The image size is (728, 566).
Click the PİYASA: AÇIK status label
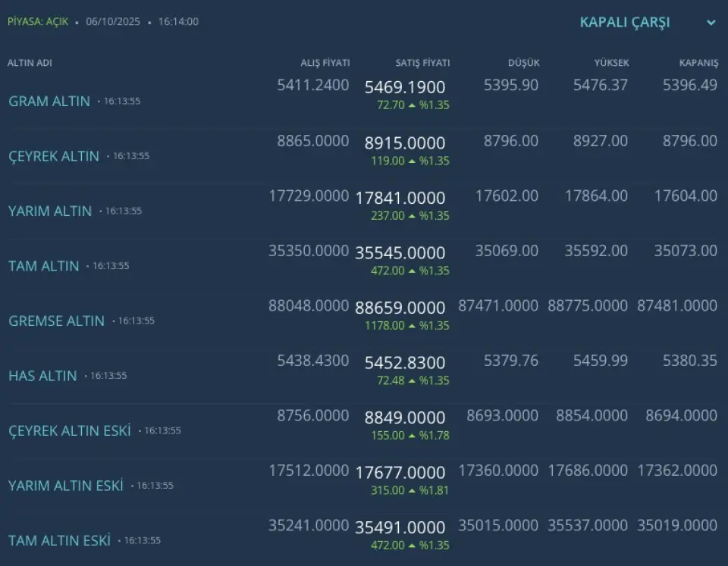[38, 22]
